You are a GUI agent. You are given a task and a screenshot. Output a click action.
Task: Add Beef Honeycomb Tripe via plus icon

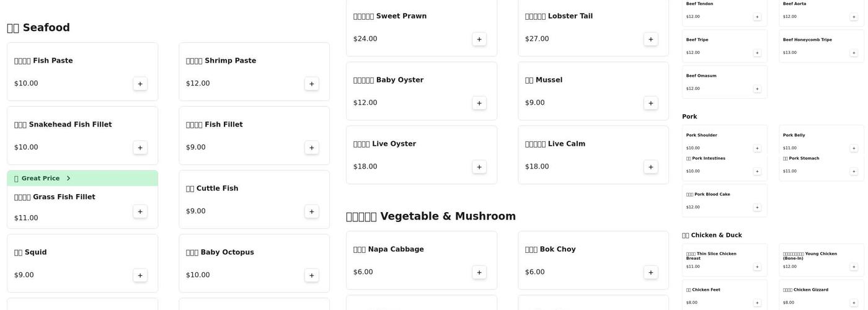pyautogui.click(x=854, y=53)
